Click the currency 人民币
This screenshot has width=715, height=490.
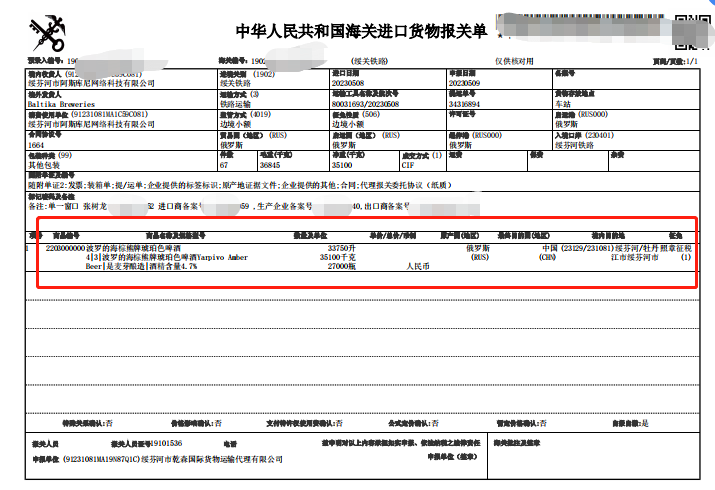(x=418, y=266)
